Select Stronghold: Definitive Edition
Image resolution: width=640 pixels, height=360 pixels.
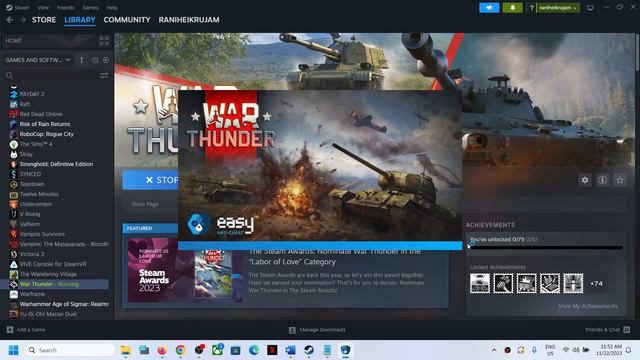click(x=57, y=164)
